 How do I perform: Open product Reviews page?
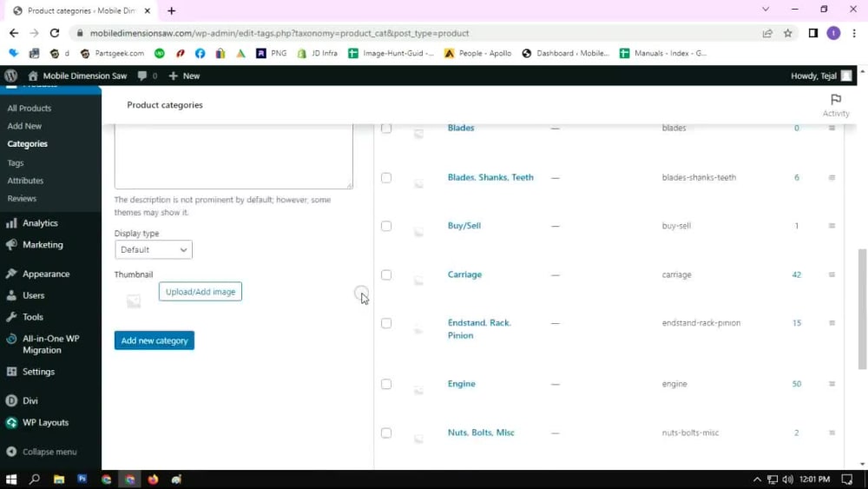(x=23, y=198)
